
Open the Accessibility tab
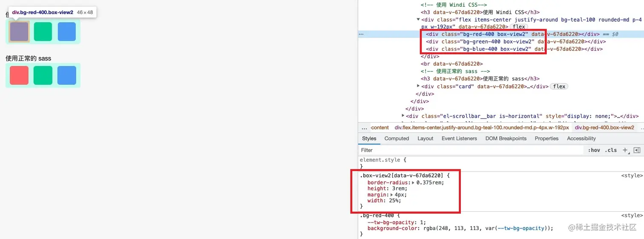[x=581, y=138]
